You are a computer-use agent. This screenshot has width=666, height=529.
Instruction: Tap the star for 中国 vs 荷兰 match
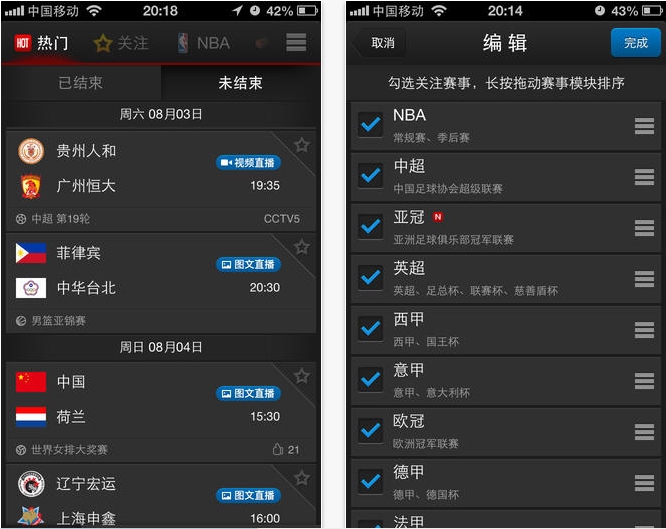tap(302, 376)
